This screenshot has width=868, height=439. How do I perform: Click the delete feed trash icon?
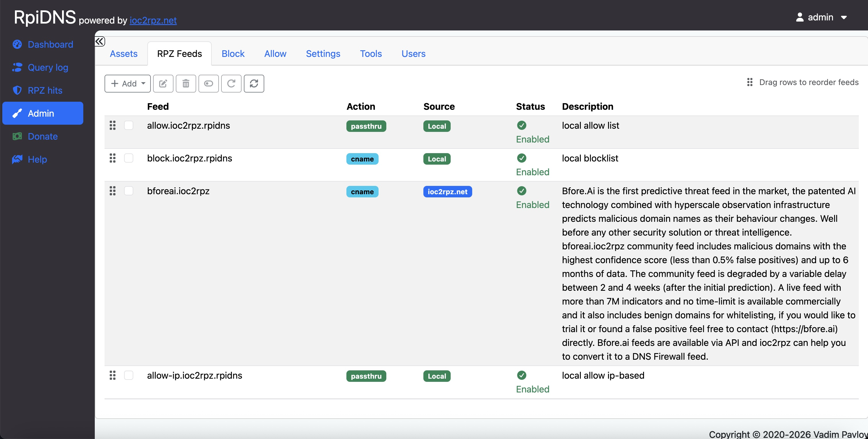(x=186, y=84)
